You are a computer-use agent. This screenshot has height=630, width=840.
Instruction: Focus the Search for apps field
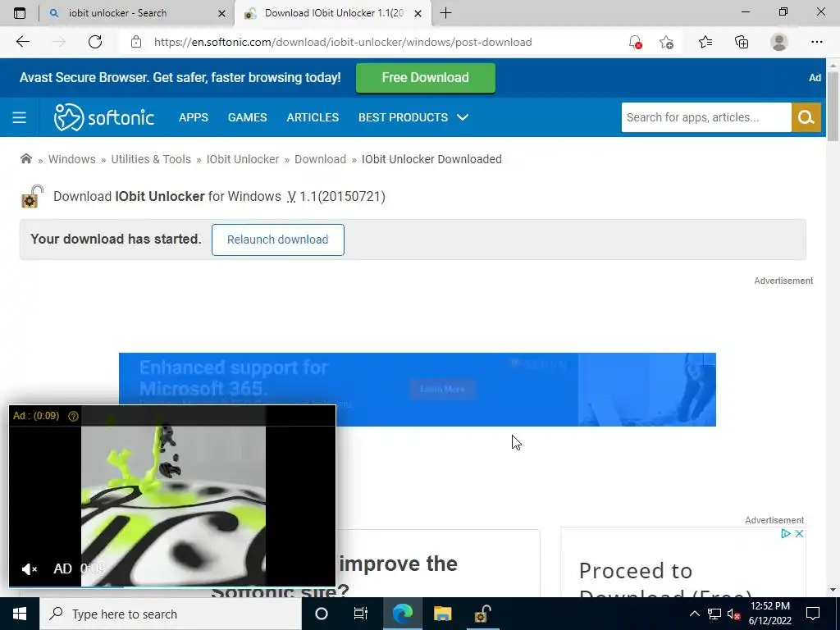point(706,117)
